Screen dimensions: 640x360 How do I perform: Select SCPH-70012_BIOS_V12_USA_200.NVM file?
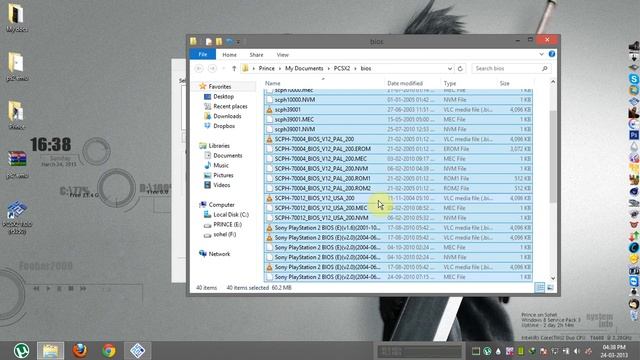[398, 218]
